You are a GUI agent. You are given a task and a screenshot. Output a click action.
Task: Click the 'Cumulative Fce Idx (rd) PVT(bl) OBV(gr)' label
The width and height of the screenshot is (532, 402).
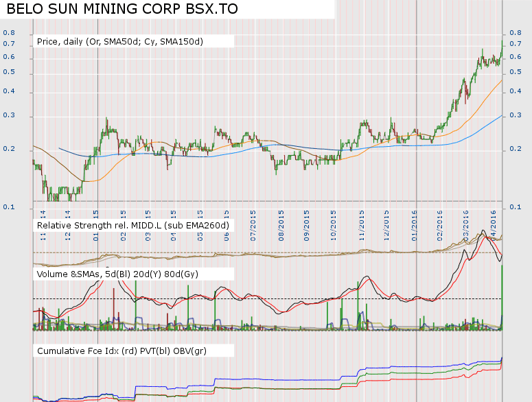tap(122, 351)
